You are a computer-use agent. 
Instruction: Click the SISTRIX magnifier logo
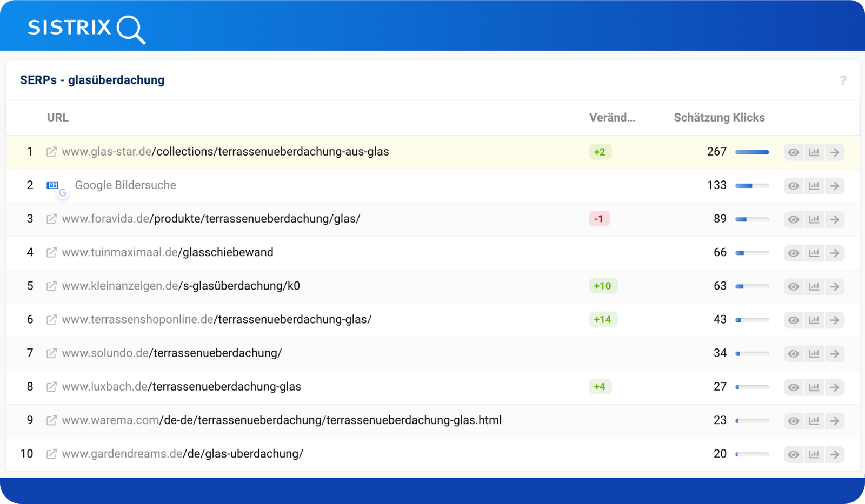click(131, 29)
